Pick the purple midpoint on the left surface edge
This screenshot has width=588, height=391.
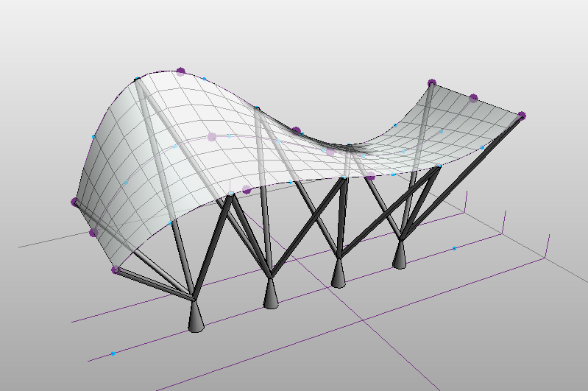[93, 233]
